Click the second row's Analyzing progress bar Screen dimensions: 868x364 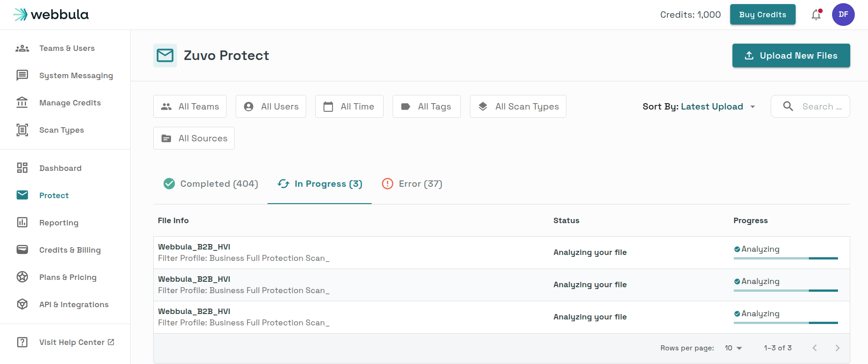coord(786,290)
